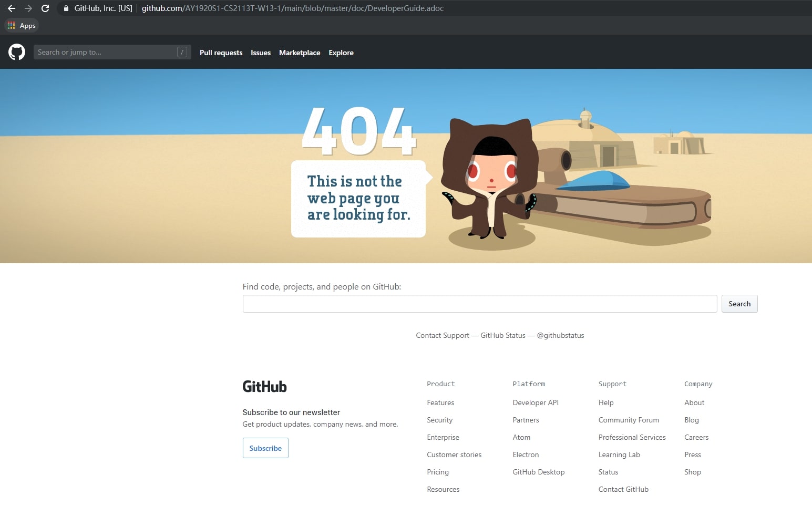This screenshot has width=812, height=506.
Task: Click the 'Product' column heading
Action: (x=441, y=384)
